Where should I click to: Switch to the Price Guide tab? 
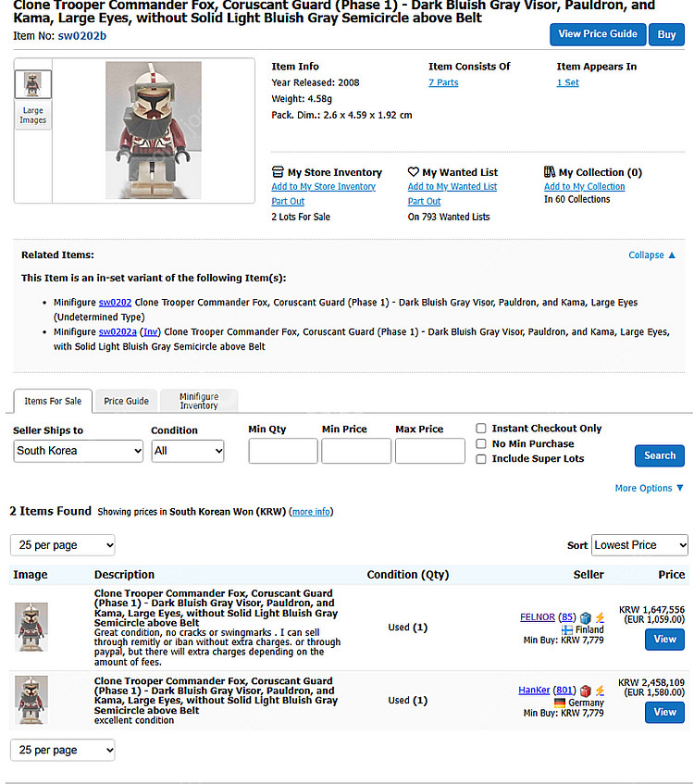click(126, 401)
